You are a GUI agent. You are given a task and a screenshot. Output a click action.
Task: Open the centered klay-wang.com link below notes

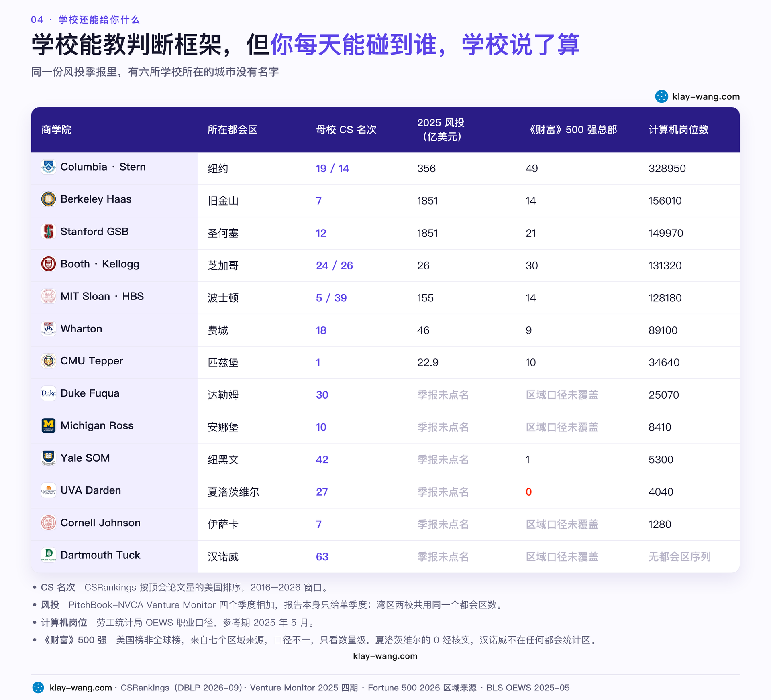[385, 656]
